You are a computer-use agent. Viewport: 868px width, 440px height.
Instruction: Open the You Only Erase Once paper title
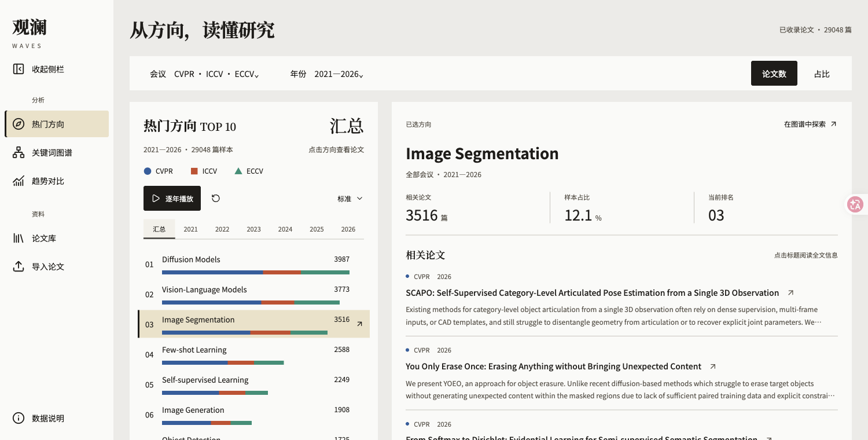point(553,366)
